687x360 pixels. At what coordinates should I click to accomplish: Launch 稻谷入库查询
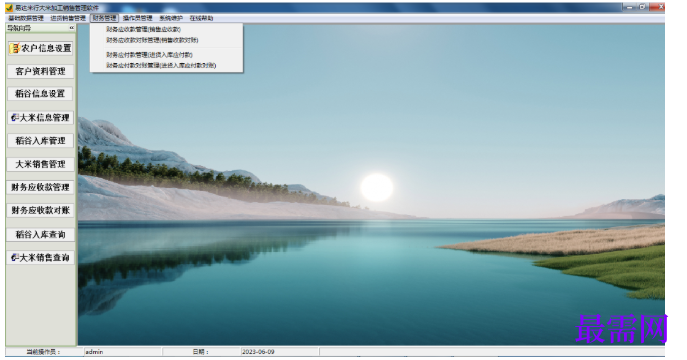point(40,235)
